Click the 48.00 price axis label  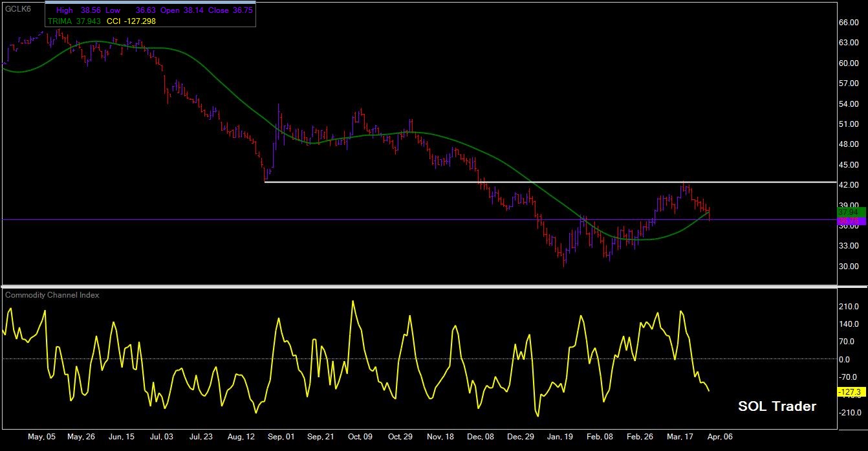(x=848, y=144)
